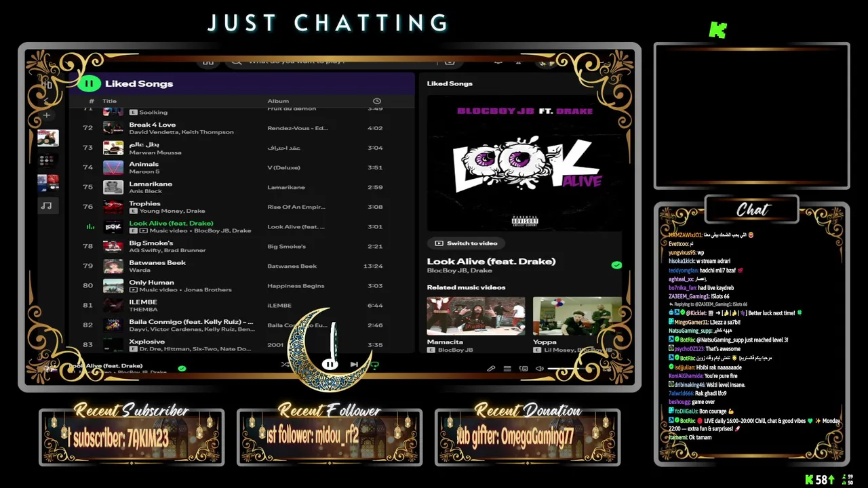Screen dimensions: 868x488
Task: Select the song 'Break 4 Love'
Action: (x=153, y=125)
